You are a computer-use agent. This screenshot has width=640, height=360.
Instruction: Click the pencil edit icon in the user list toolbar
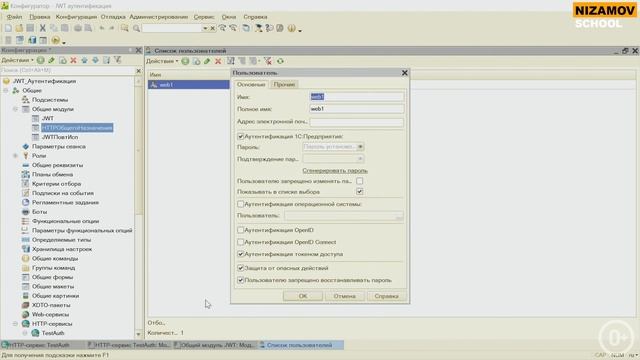tap(207, 61)
